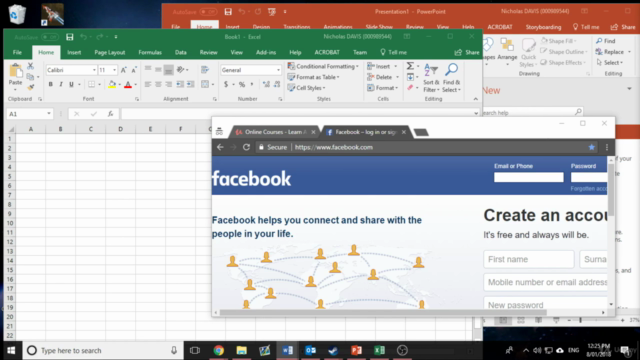Click the Save icon in PowerPoint's title bar

[x=228, y=12]
